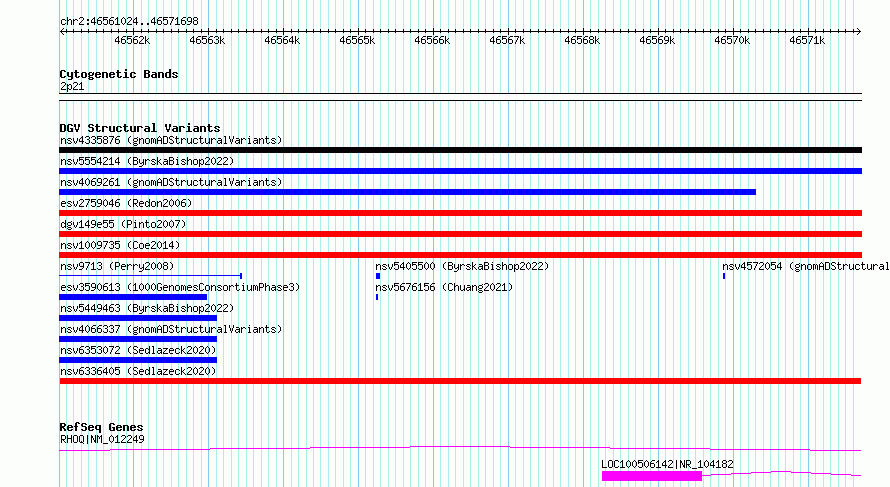Open variant label nsv5554214 (ByrskaBishop2022)
The width and height of the screenshot is (890, 487).
[x=147, y=161]
